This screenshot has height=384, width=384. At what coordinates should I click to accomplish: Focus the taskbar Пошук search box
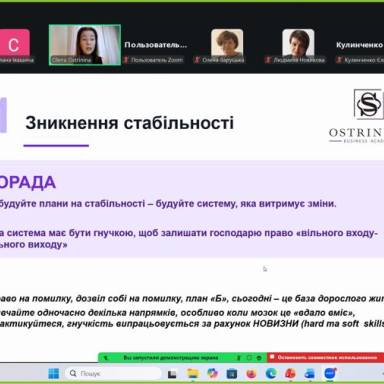pyautogui.click(x=113, y=374)
